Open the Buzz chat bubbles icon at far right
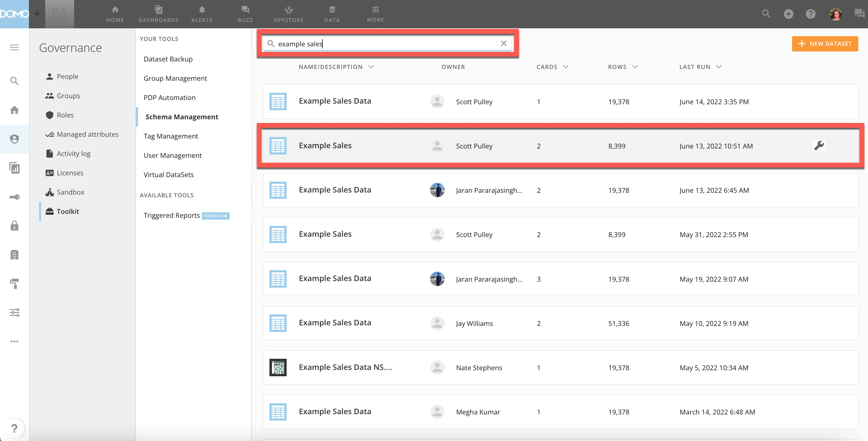Viewport: 868px width, 441px height. tap(860, 14)
